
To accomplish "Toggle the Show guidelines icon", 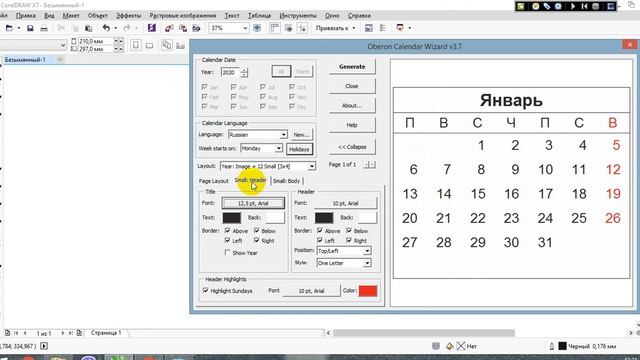I will pos(302,28).
